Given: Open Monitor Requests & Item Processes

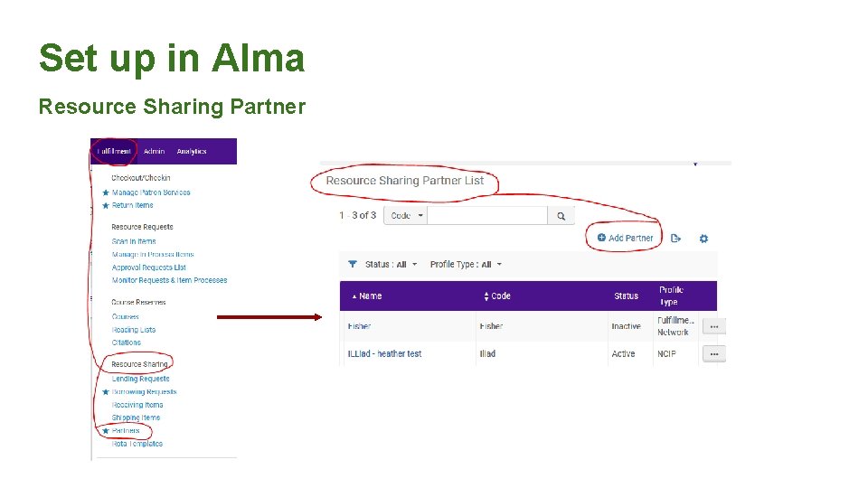Looking at the screenshot, I should 169,280.
